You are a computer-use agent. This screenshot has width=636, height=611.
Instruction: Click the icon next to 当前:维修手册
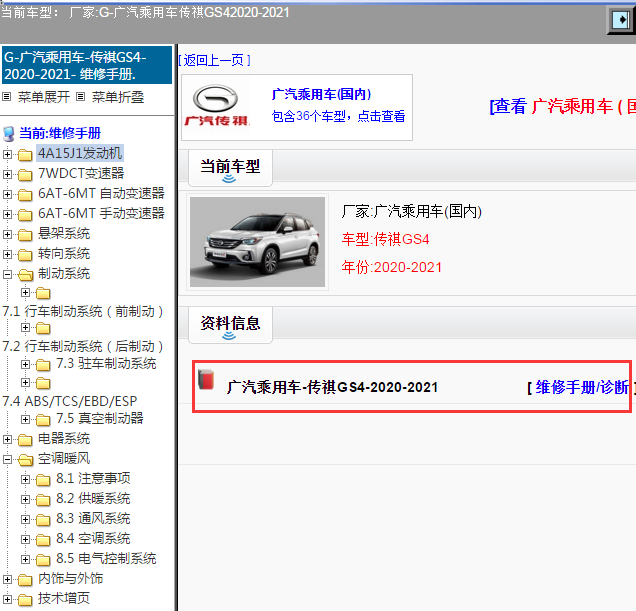pyautogui.click(x=9, y=133)
